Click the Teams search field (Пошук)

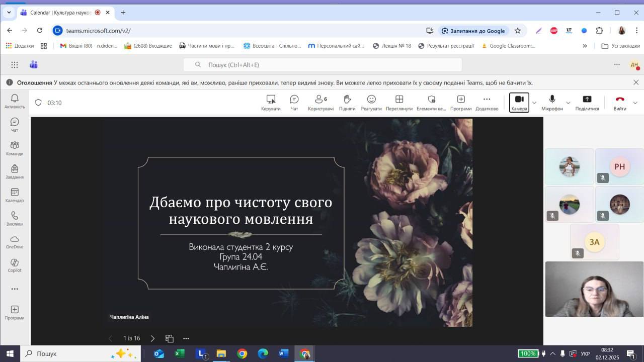322,65
